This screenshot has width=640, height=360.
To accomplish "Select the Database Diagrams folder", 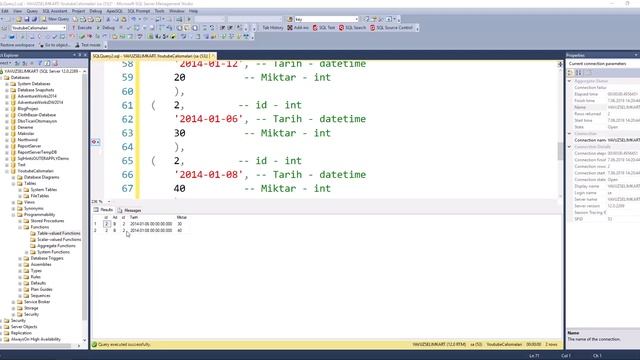I will tap(41, 177).
